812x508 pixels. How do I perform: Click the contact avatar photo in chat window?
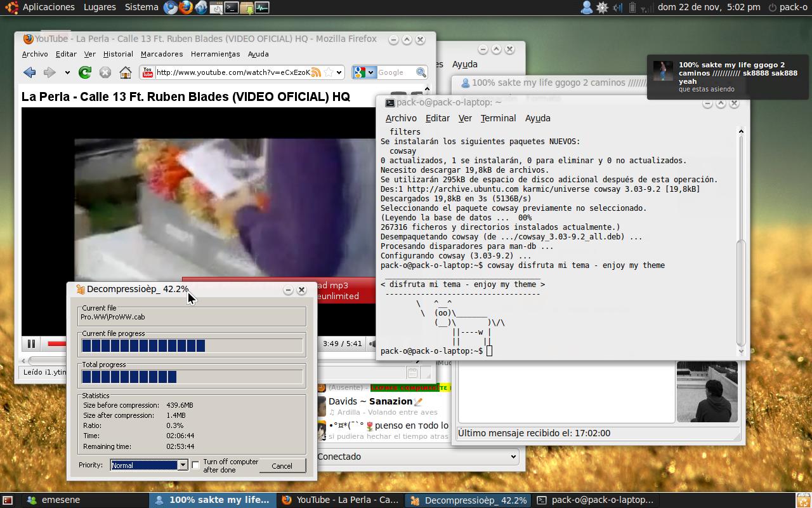pyautogui.click(x=707, y=392)
